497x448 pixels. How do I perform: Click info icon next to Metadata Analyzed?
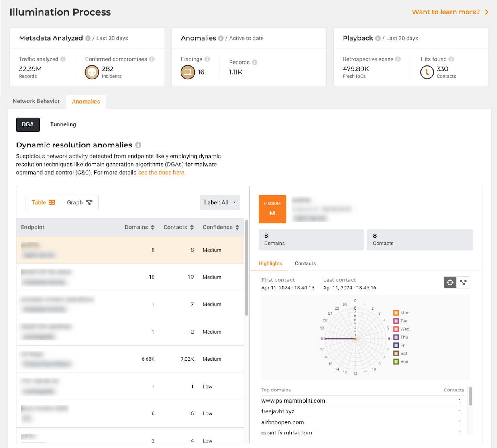point(88,38)
